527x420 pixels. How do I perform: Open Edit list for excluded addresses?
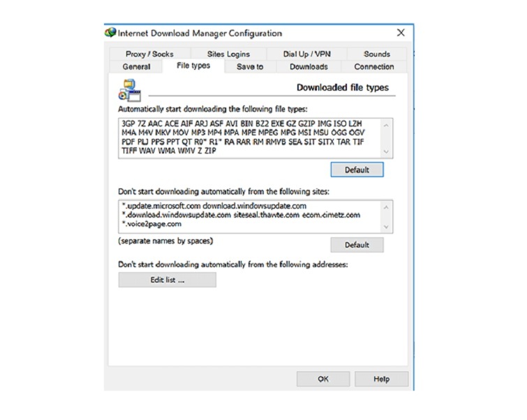point(167,280)
